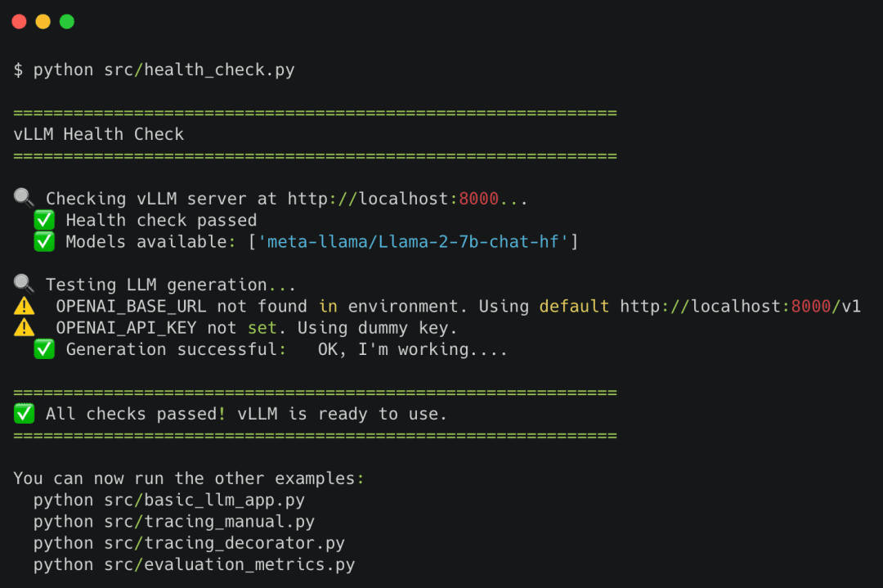Click the text OPENAI_BASE_URL
This screenshot has height=588, width=883.
point(131,307)
